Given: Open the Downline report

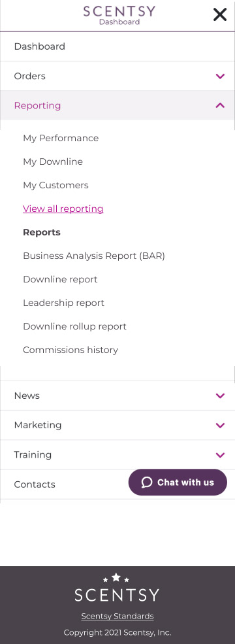Looking at the screenshot, I should tap(60, 279).
